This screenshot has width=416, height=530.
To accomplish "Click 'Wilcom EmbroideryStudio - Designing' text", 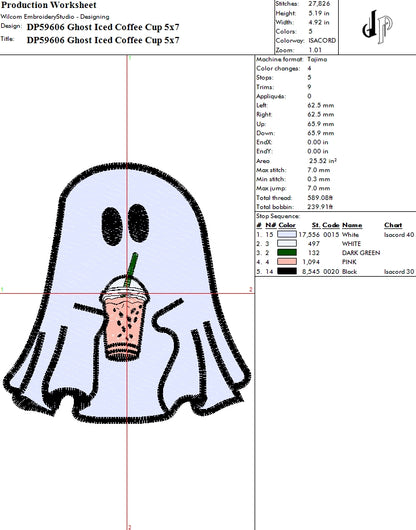I will click(x=55, y=17).
